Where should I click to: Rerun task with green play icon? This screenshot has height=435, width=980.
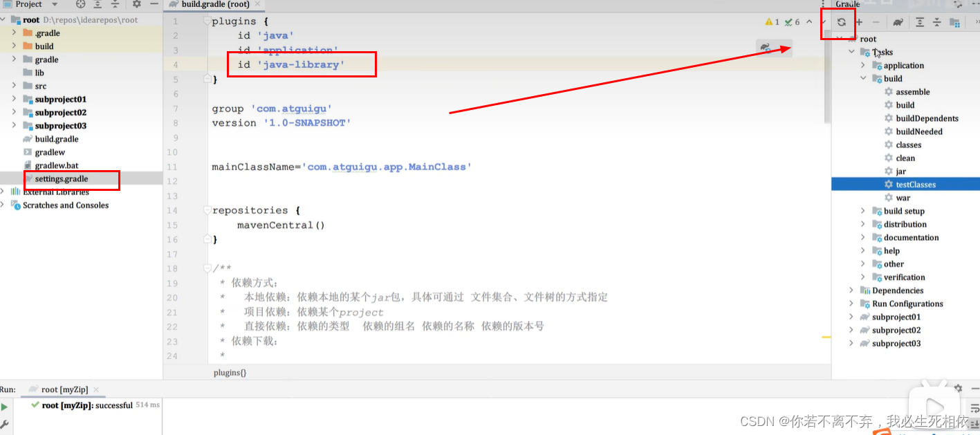coord(5,407)
